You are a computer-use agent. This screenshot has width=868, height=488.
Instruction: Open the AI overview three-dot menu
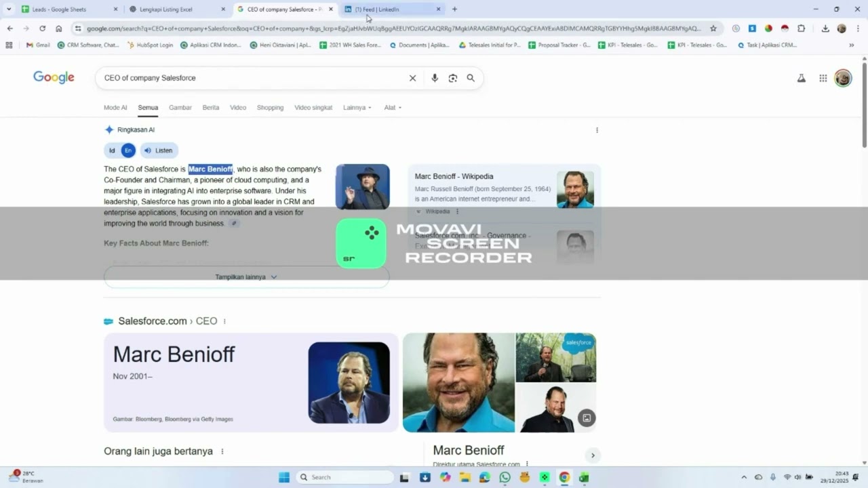point(597,130)
